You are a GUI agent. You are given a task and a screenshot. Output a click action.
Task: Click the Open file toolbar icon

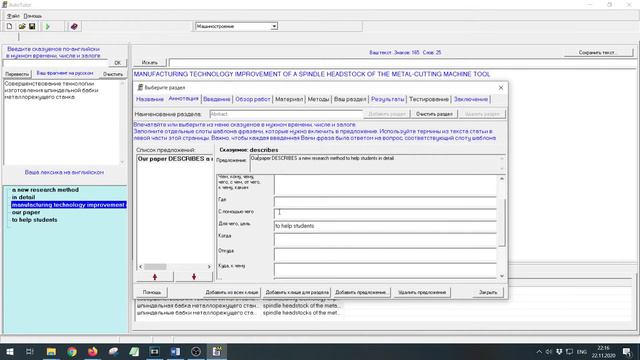tap(22, 26)
